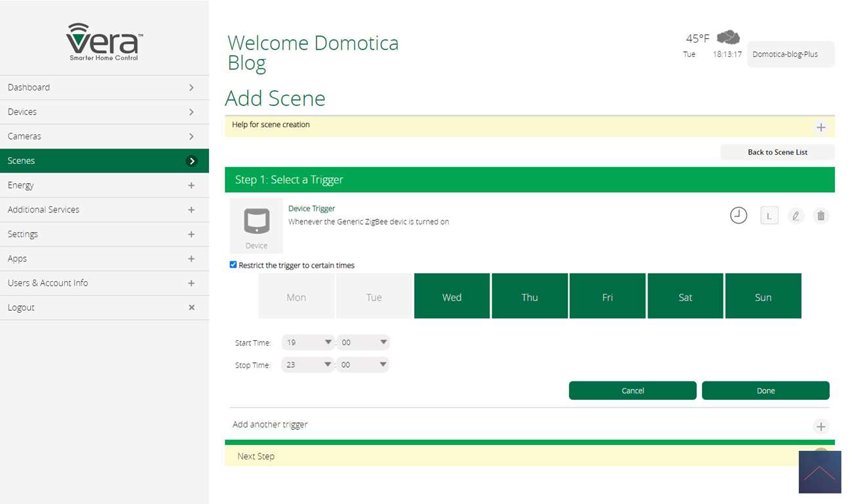Click the Vera logo
The width and height of the screenshot is (852, 504).
click(x=105, y=43)
